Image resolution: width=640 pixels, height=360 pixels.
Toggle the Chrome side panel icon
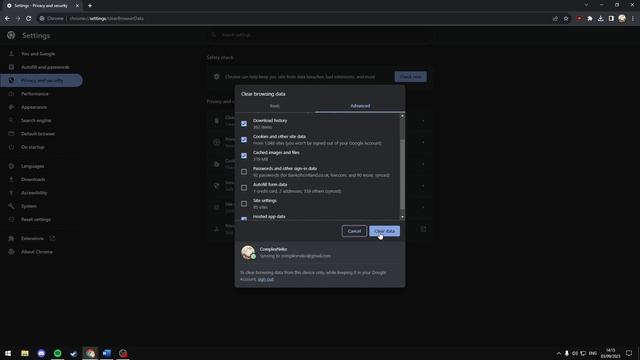pyautogui.click(x=611, y=18)
